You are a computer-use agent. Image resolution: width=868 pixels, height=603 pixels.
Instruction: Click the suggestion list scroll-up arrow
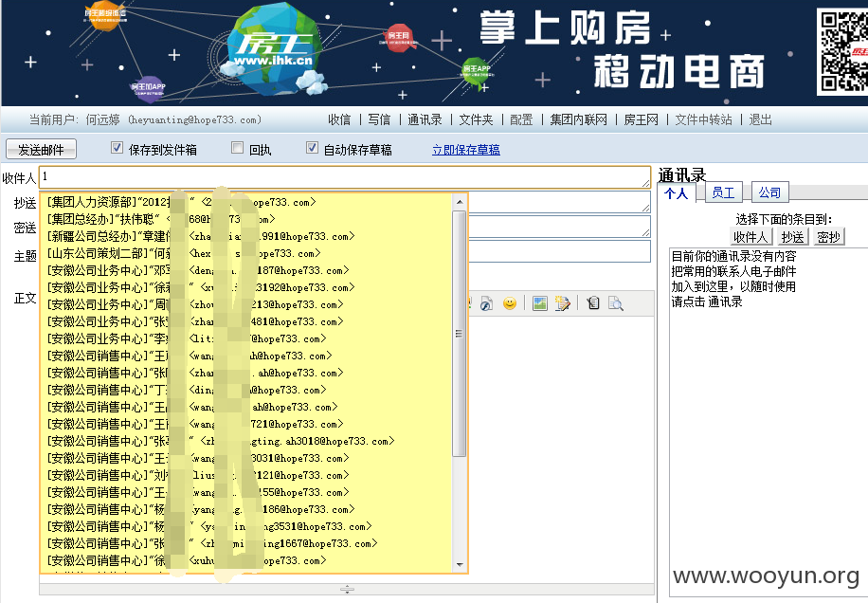tap(460, 202)
